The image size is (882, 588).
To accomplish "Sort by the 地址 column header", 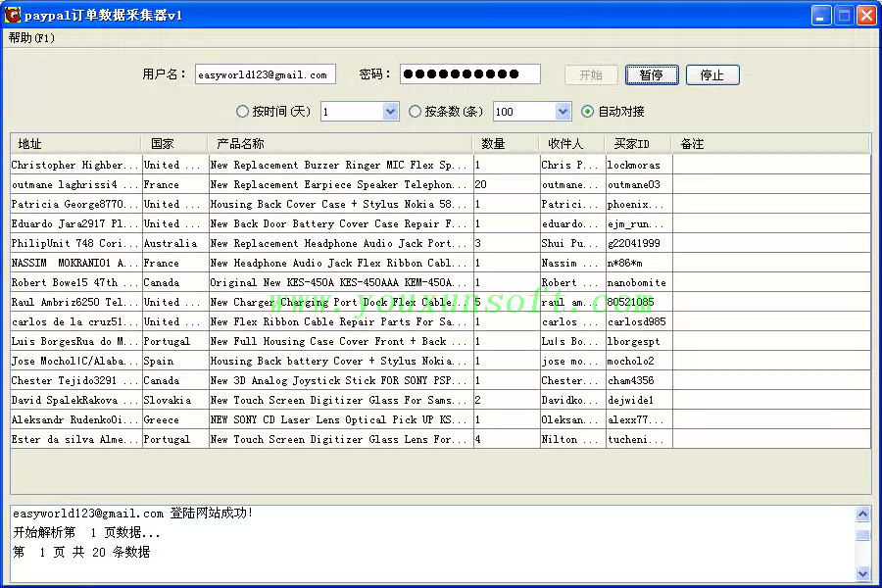I will click(x=75, y=144).
